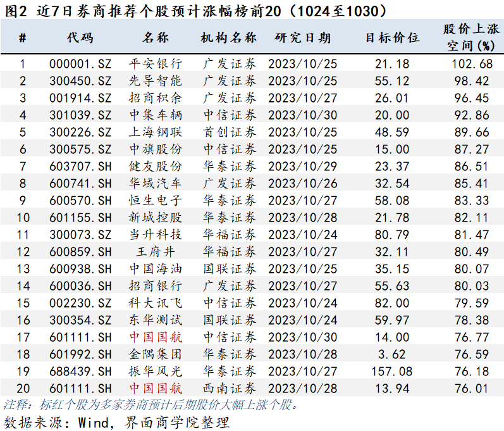Select the name 科大讯飞

156,303
